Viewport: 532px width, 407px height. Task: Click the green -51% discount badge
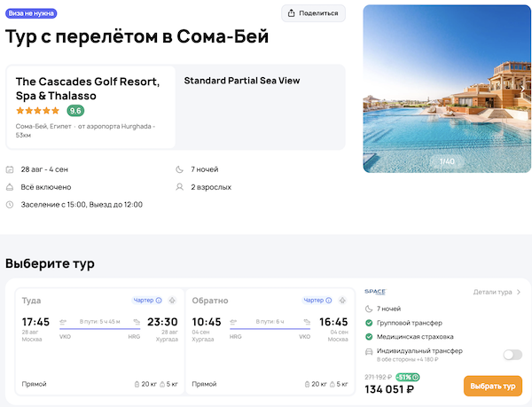pyautogui.click(x=409, y=377)
